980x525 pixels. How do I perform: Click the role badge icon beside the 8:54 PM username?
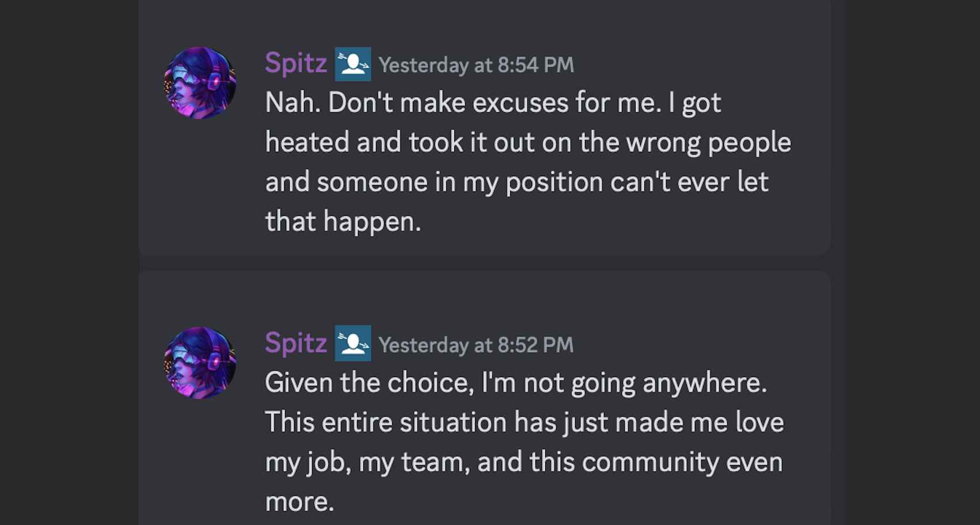pyautogui.click(x=353, y=64)
